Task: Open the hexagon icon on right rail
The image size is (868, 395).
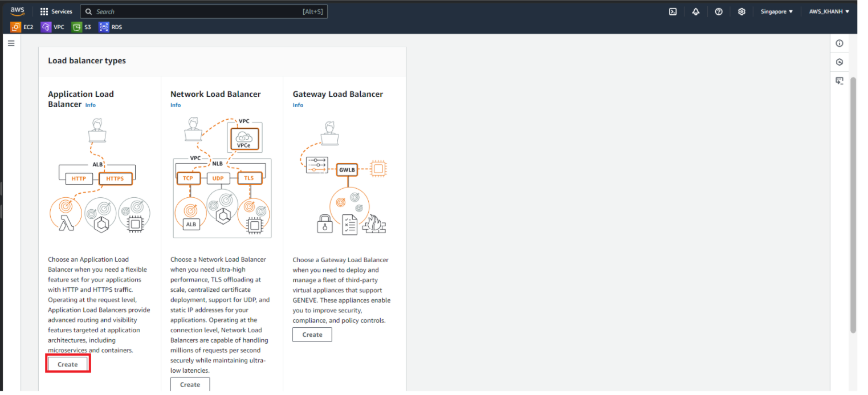Action: (840, 62)
